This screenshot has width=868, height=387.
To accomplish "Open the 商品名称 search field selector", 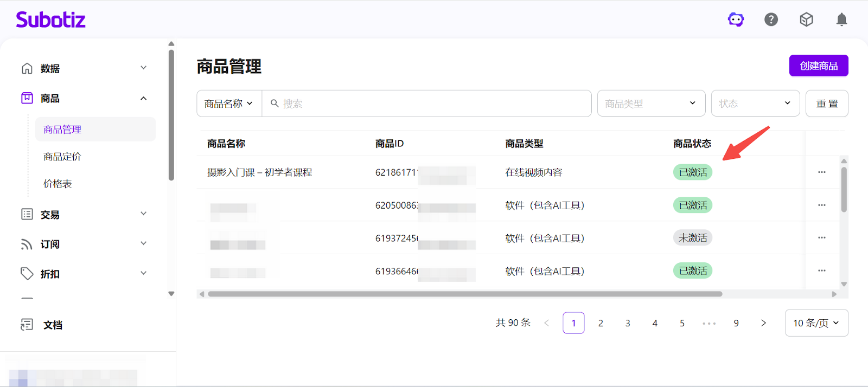I will pos(229,104).
